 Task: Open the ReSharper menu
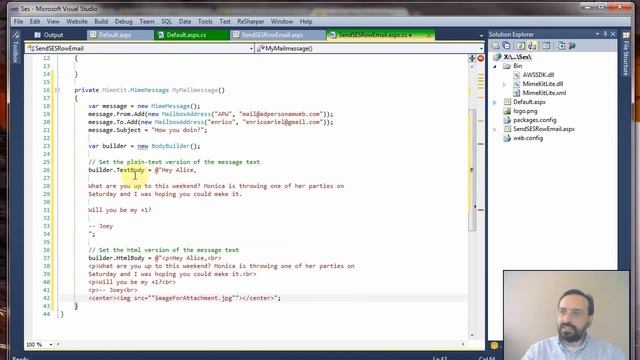pyautogui.click(x=251, y=22)
